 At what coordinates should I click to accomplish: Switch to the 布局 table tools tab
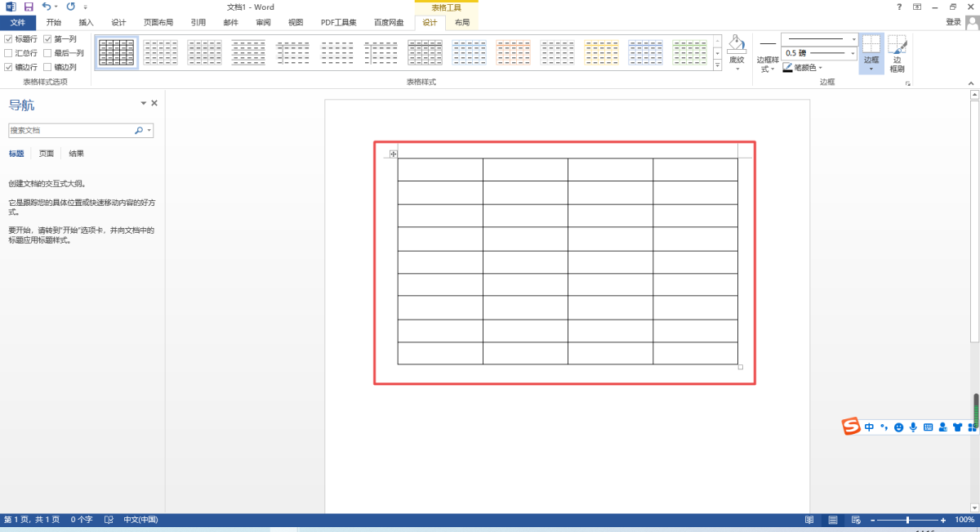462,23
